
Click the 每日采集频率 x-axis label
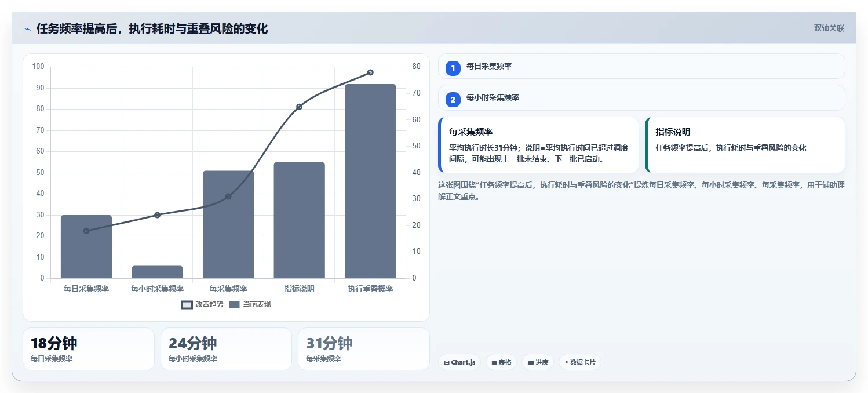[86, 289]
